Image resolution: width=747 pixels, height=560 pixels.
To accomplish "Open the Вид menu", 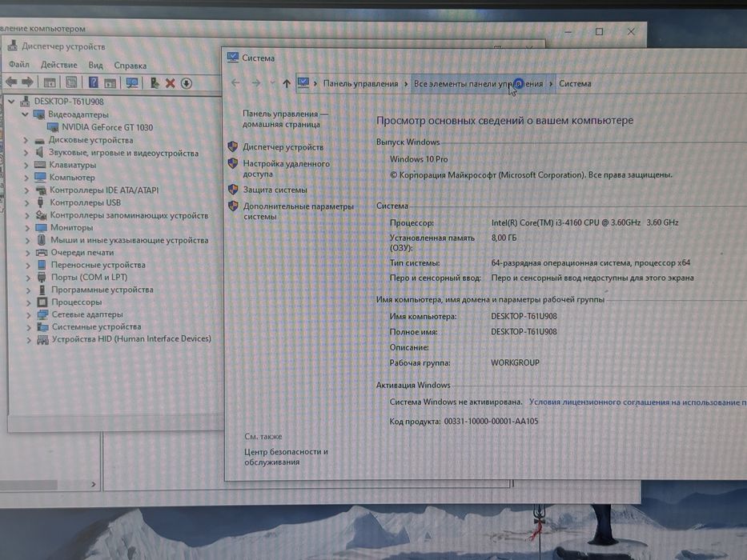I will (95, 66).
